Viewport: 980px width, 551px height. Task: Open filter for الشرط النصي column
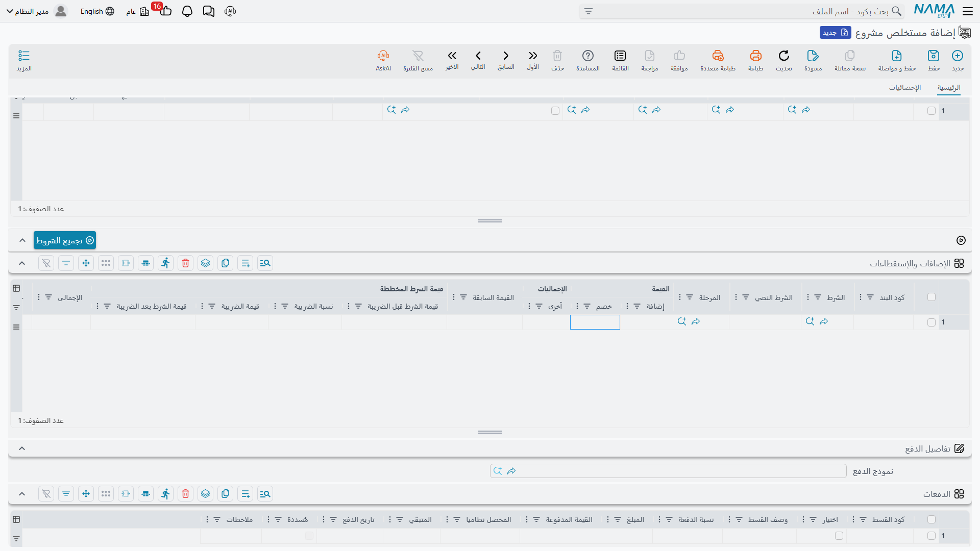[x=746, y=297]
